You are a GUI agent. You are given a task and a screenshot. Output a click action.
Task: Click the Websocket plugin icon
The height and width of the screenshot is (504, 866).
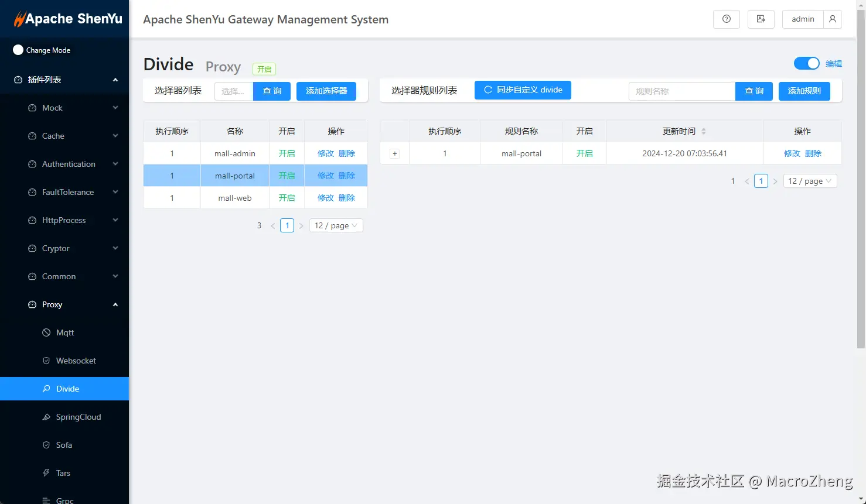(46, 361)
